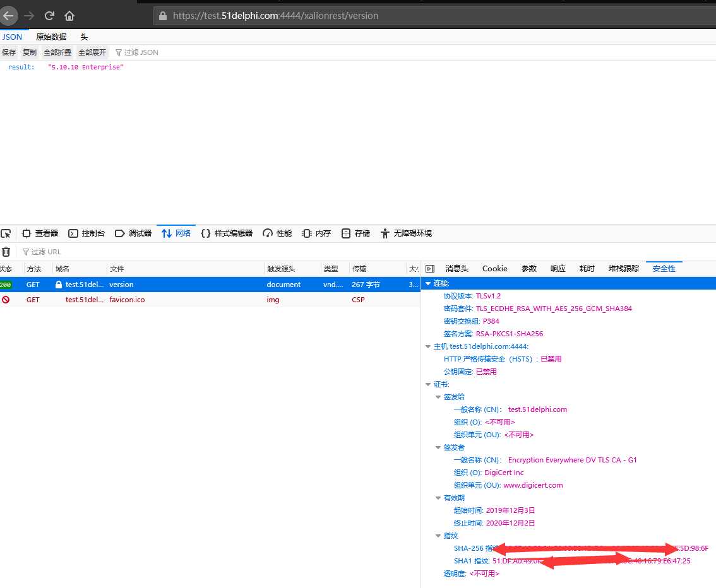
Task: Collapse the 有效期 validity subsection
Action: click(438, 498)
